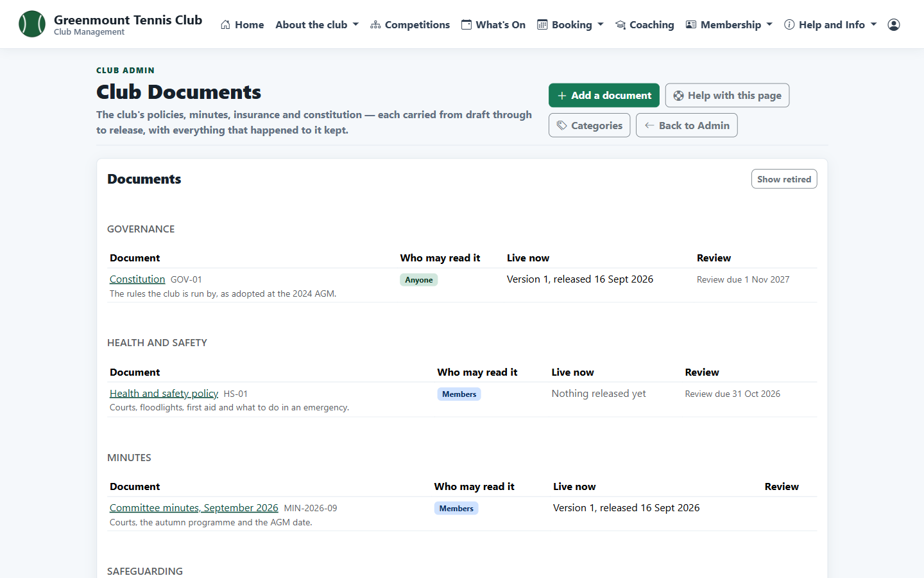This screenshot has width=924, height=578.
Task: Open the Coaching menu item
Action: click(x=645, y=24)
